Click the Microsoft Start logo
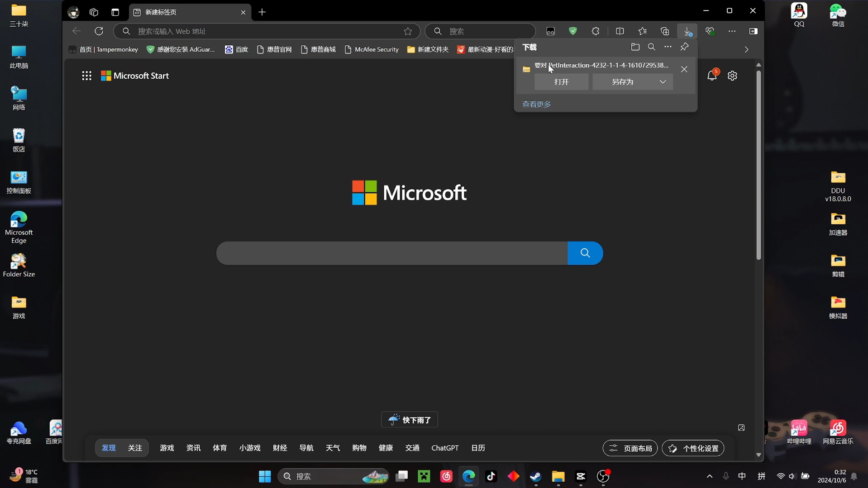The height and width of the screenshot is (488, 868). pyautogui.click(x=135, y=76)
